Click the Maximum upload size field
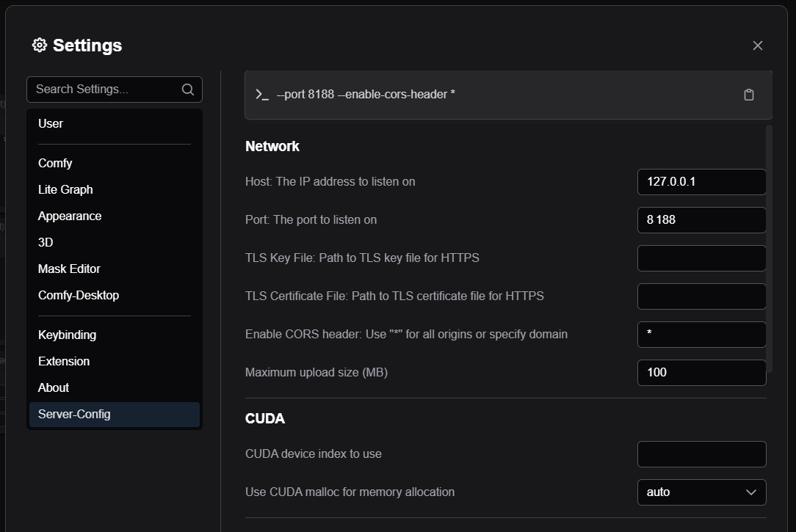The image size is (796, 532). point(701,373)
